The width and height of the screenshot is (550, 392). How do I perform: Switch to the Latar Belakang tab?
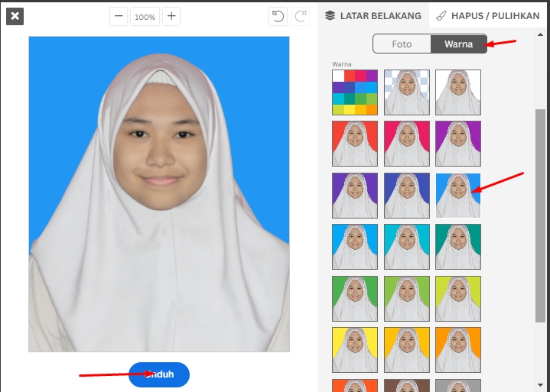coord(373,16)
